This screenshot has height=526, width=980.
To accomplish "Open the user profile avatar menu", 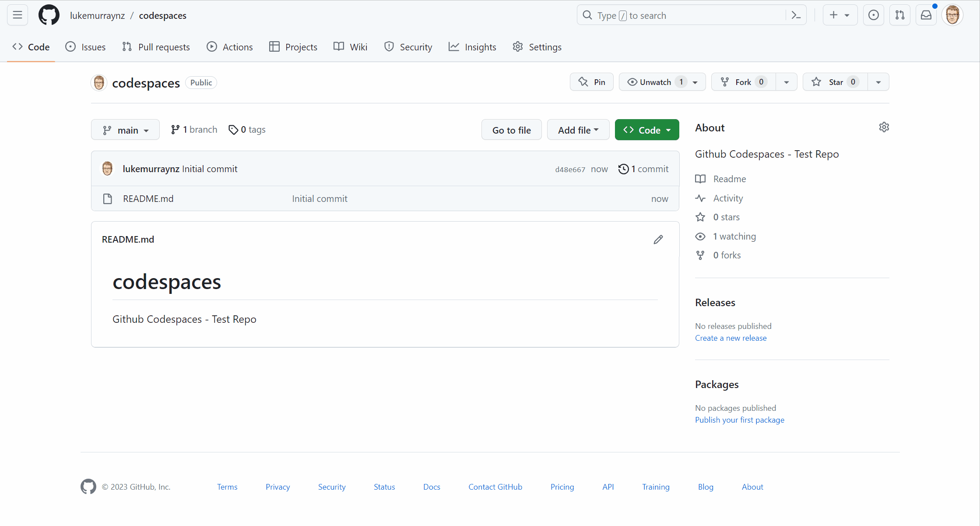I will (952, 15).
